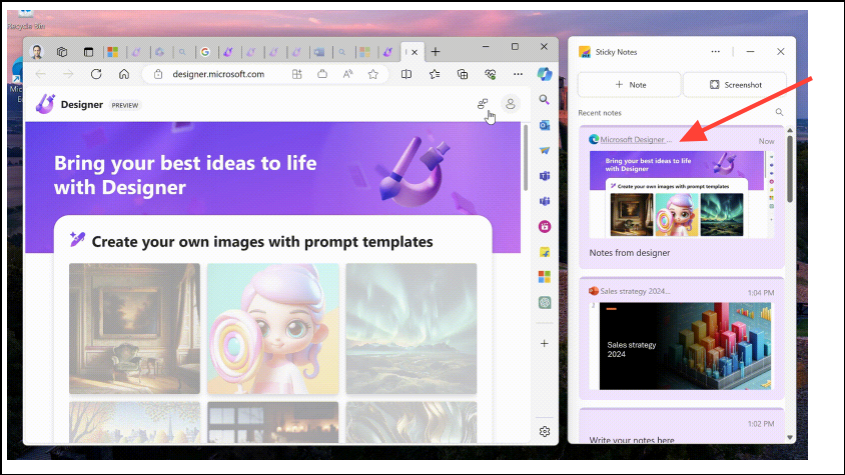Open Outlook in Edge sidebar
The image size is (845, 475).
click(x=544, y=125)
